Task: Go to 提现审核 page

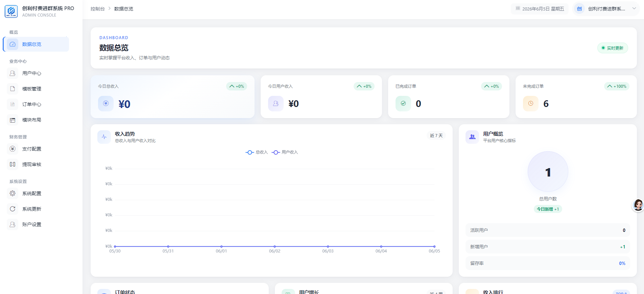Action: (x=36, y=164)
